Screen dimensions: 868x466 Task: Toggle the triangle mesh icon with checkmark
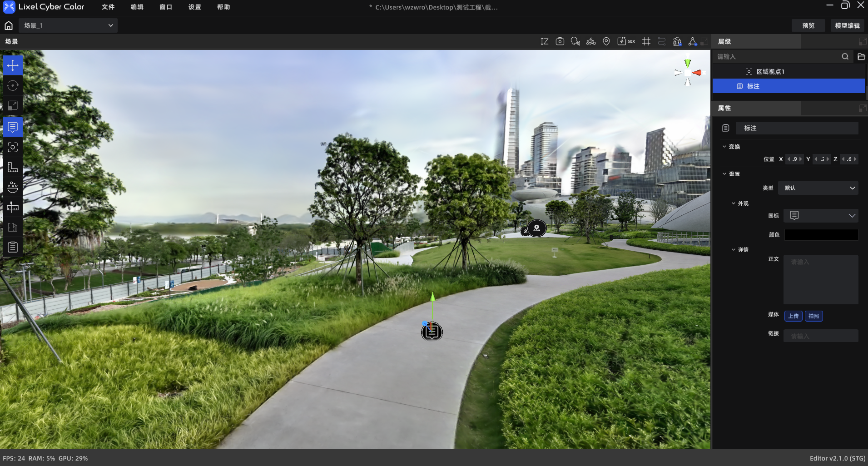pos(693,41)
